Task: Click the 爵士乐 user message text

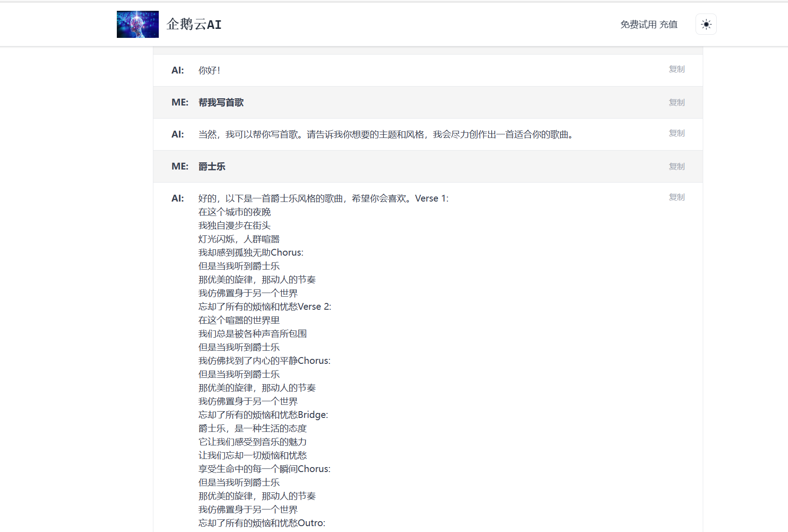Action: pyautogui.click(x=212, y=167)
